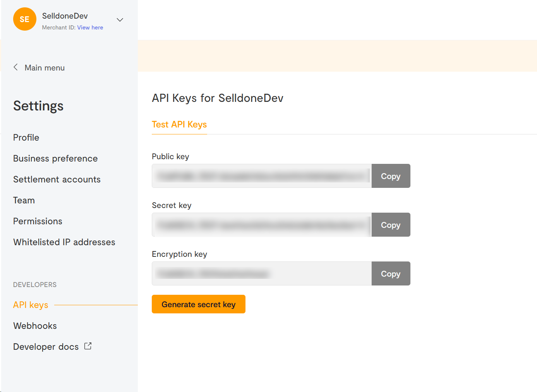Screen dimensions: 537x392
Task: Click the back arrow beside Main menu
Action: pos(15,67)
